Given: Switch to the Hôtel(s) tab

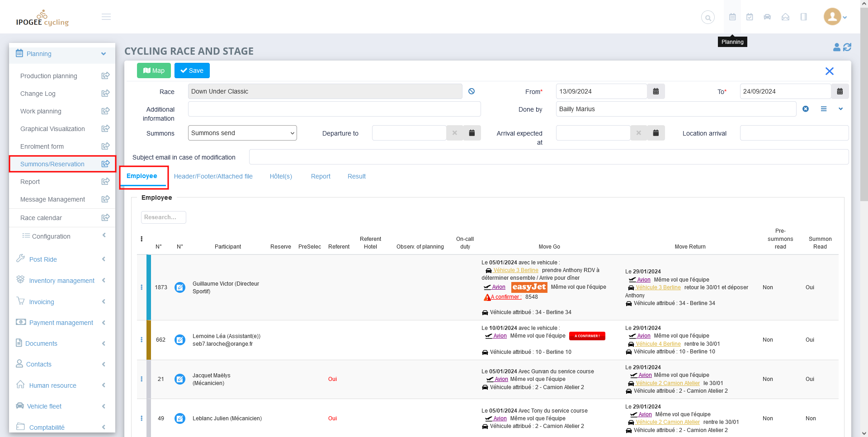Looking at the screenshot, I should pos(281,176).
